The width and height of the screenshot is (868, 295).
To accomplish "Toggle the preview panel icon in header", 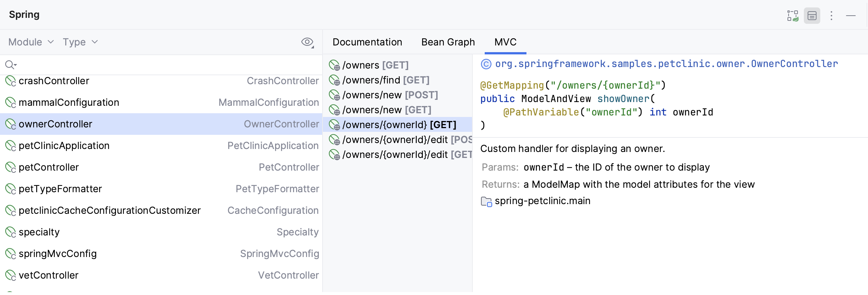I will 812,16.
